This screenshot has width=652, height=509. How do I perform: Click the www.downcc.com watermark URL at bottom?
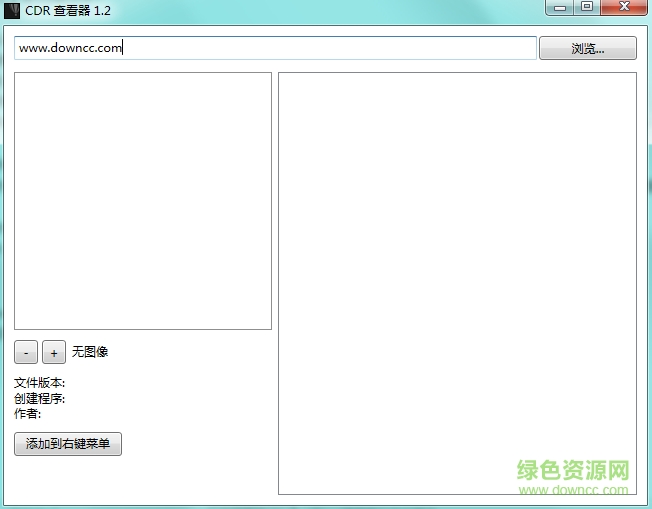575,490
